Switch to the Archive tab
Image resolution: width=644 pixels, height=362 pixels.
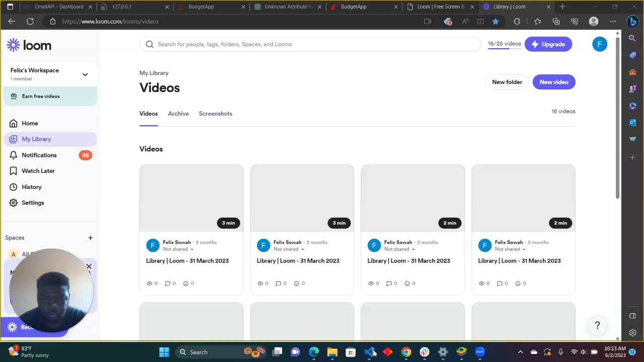point(178,114)
